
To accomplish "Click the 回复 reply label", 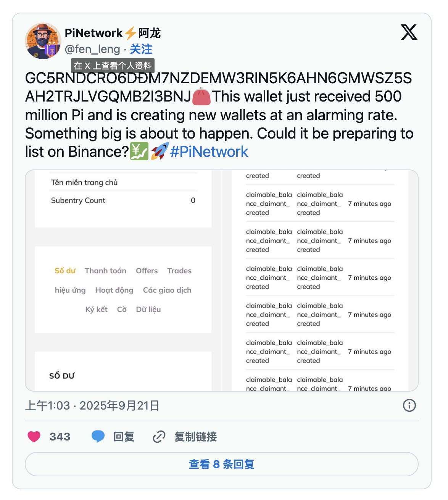I will [x=124, y=437].
